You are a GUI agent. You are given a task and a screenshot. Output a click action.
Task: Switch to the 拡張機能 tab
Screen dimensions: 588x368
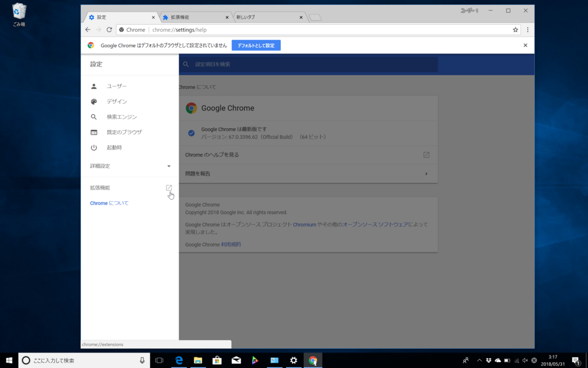pyautogui.click(x=195, y=17)
